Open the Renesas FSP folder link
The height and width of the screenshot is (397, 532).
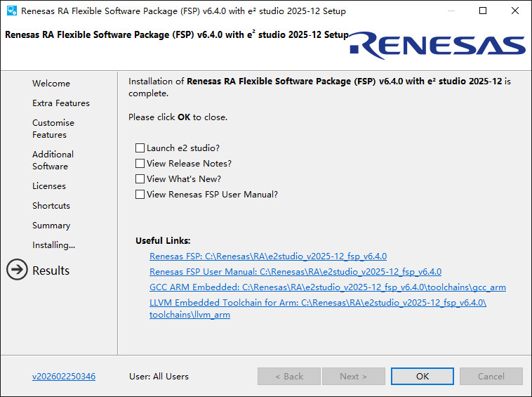click(268, 256)
